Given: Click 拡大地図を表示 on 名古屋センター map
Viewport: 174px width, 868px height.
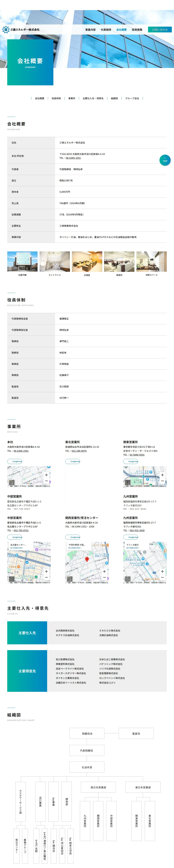Looking at the screenshot, I should tap(17, 548).
